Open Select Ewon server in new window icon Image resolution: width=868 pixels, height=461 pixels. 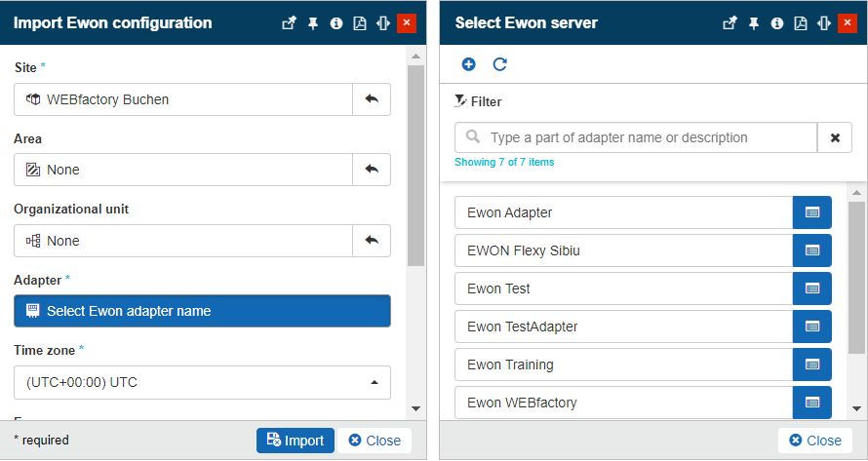(730, 23)
